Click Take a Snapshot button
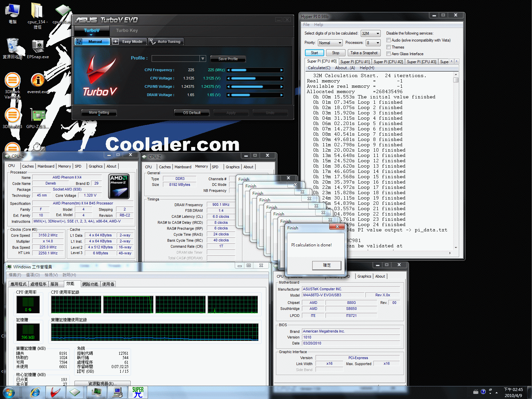The width and height of the screenshot is (532, 399). tap(364, 53)
